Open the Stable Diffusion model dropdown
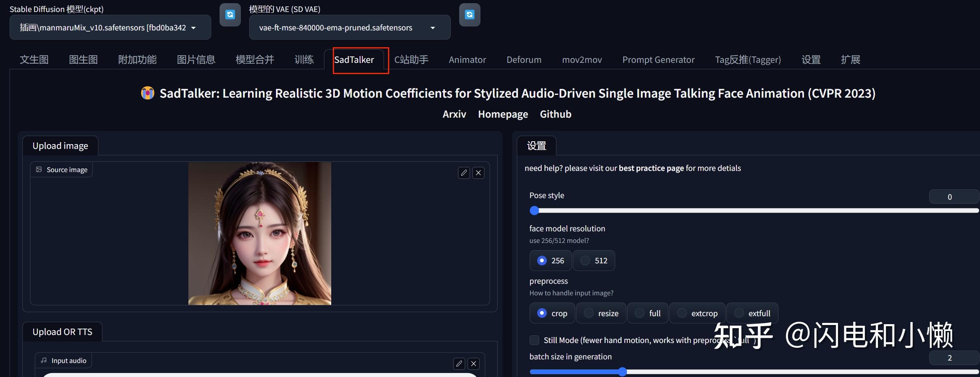980x377 pixels. tap(110, 28)
